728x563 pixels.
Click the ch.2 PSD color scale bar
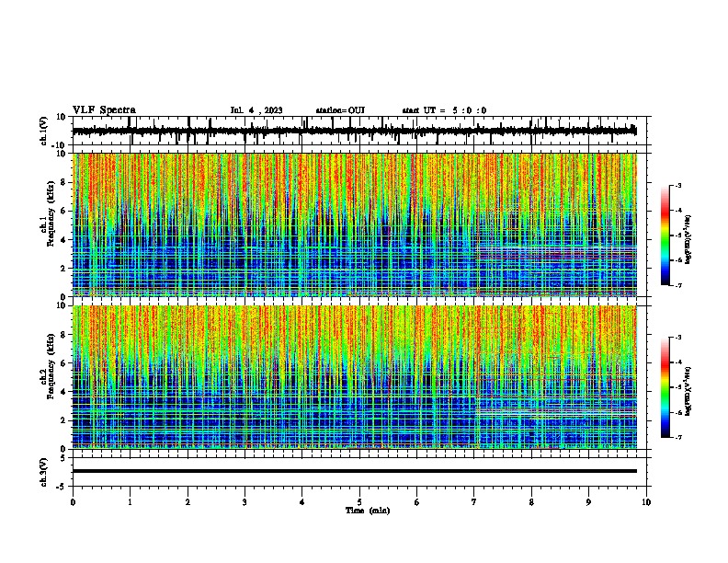tap(665, 387)
